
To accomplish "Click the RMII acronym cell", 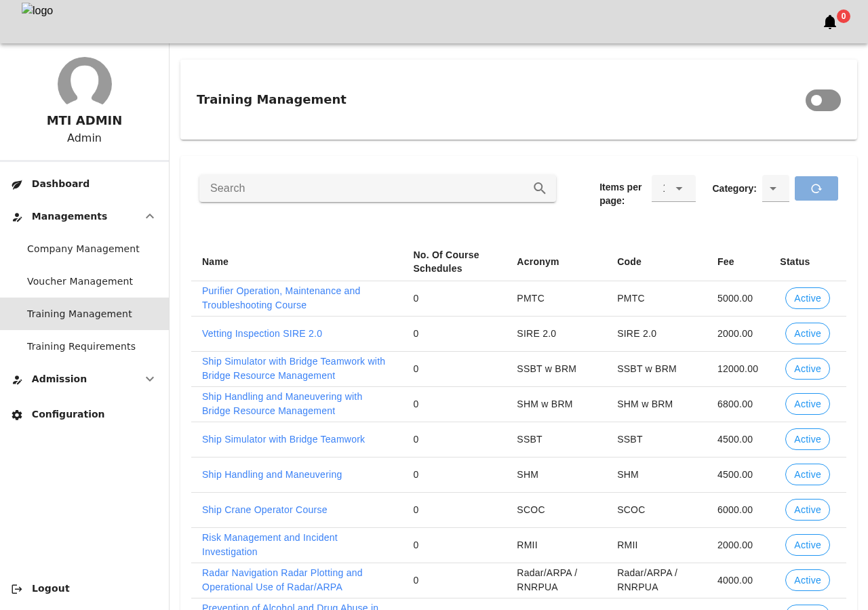I will (x=527, y=545).
